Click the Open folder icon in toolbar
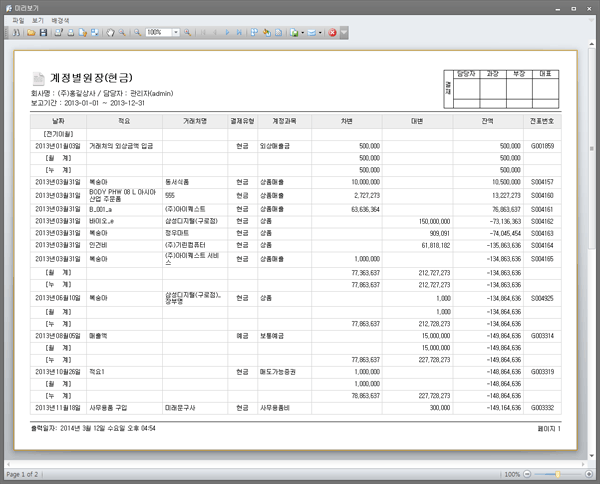600x484 pixels. click(31, 32)
